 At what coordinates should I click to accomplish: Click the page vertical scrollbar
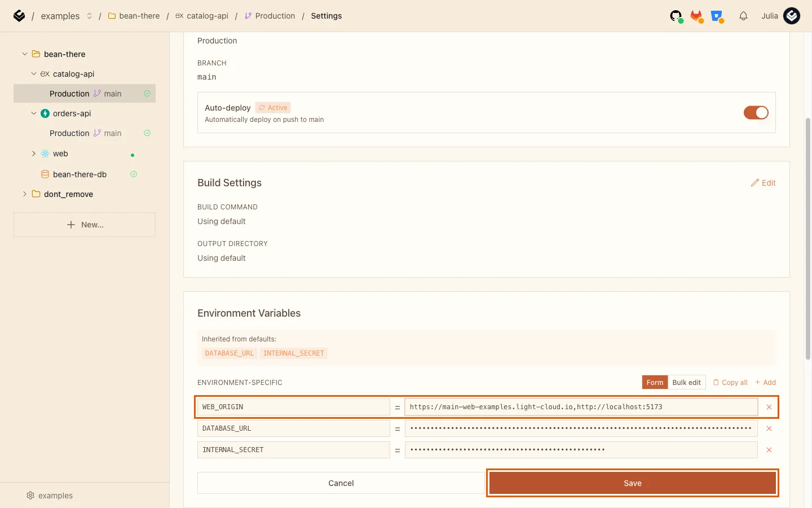click(x=807, y=239)
